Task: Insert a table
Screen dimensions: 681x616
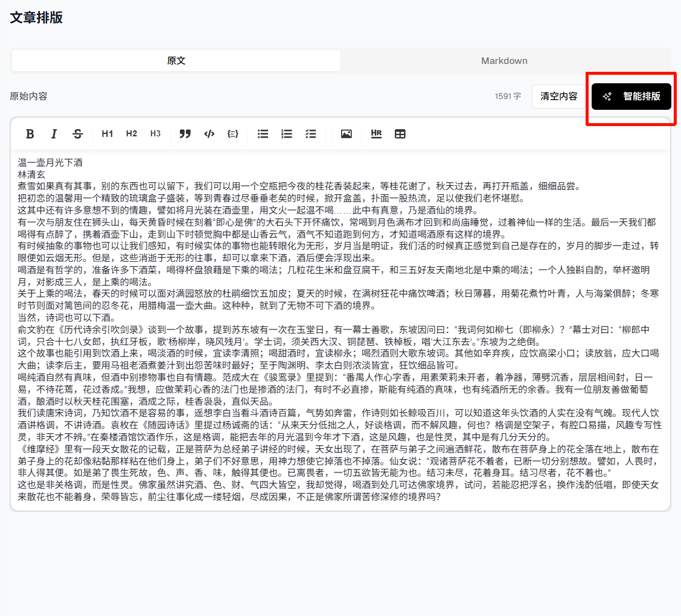Action: pos(400,134)
